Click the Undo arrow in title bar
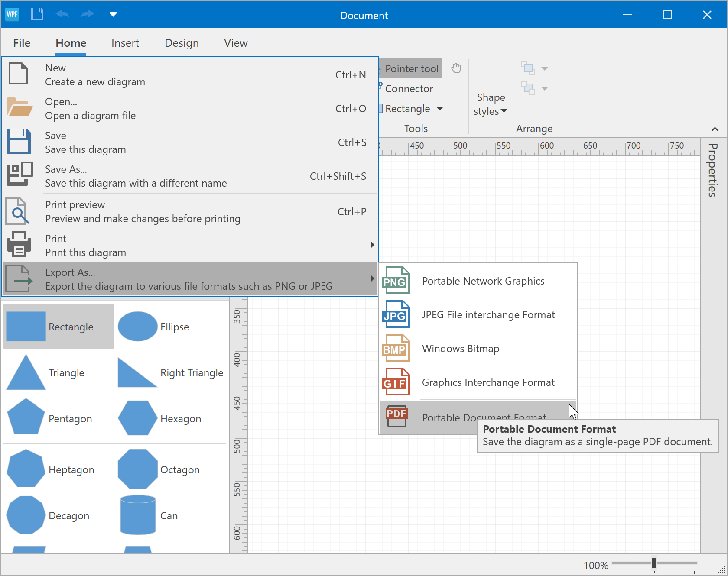The width and height of the screenshot is (728, 576). [x=62, y=14]
